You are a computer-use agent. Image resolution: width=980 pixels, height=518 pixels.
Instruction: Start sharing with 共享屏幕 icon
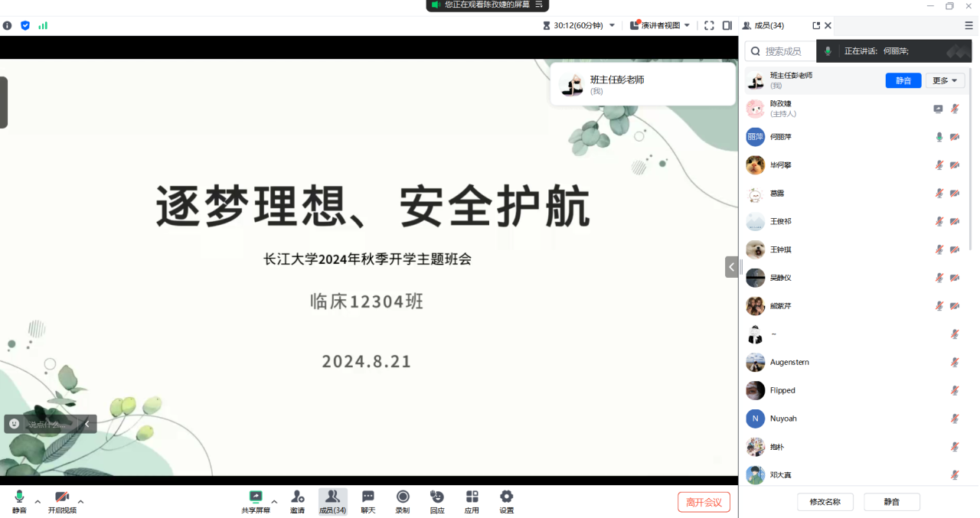click(256, 501)
